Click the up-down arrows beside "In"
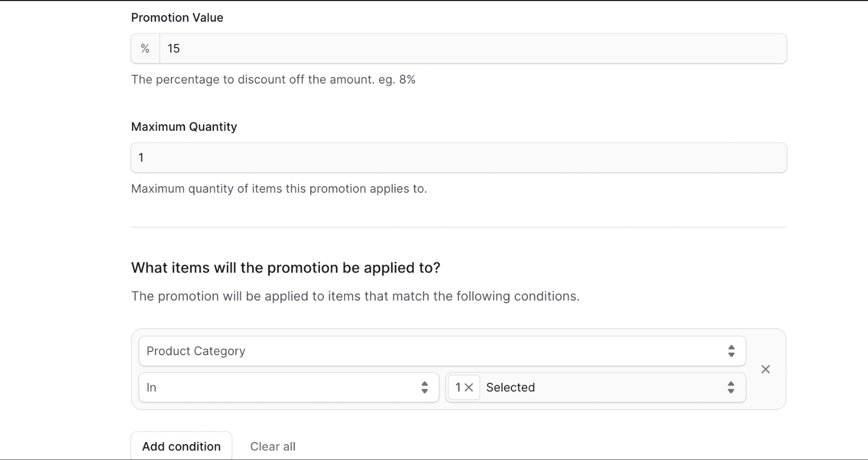The width and height of the screenshot is (868, 460). [x=424, y=387]
